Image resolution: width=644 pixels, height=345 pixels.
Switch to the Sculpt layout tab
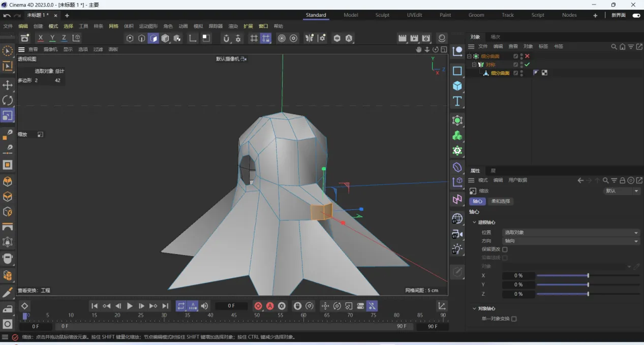tap(382, 15)
